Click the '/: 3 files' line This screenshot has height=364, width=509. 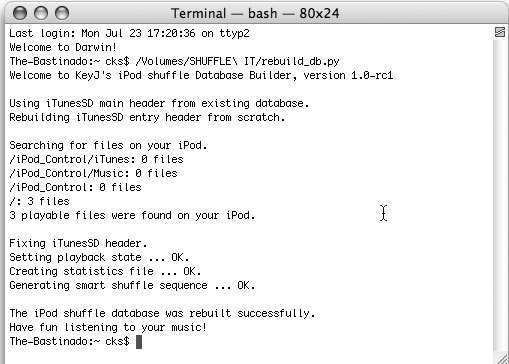39,201
